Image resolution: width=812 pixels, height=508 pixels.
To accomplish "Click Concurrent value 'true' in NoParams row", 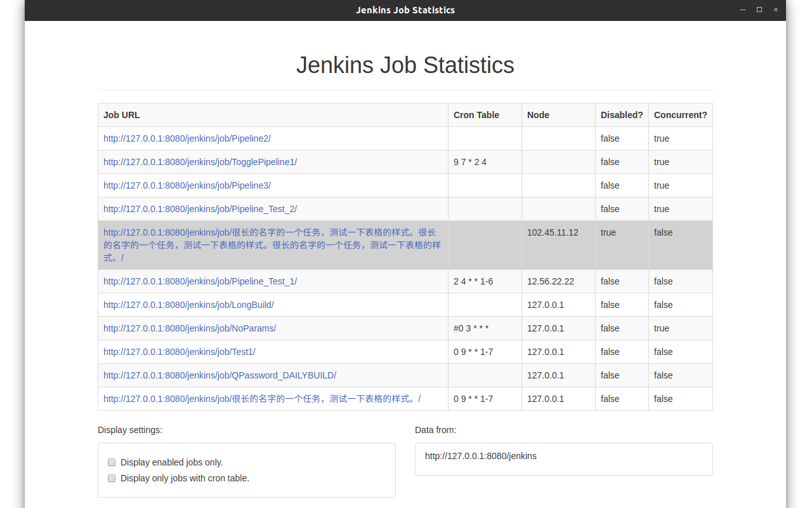I will 662,328.
